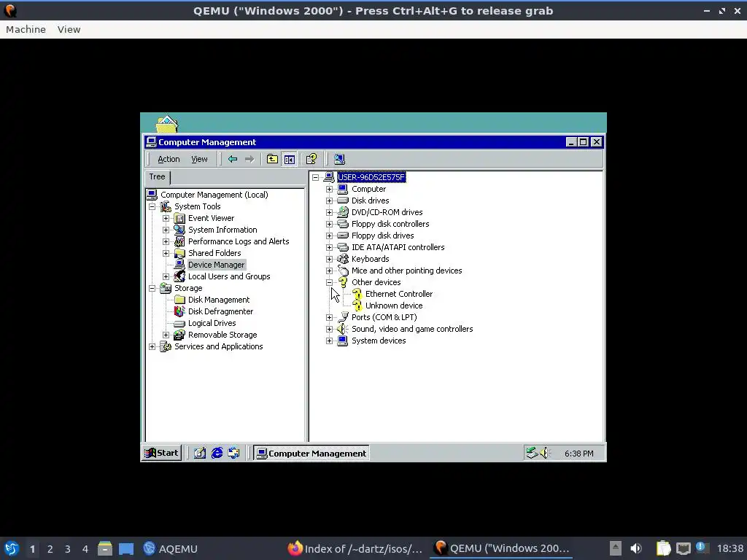Select Shared Folders in the tree
The width and height of the screenshot is (747, 560).
tap(214, 253)
